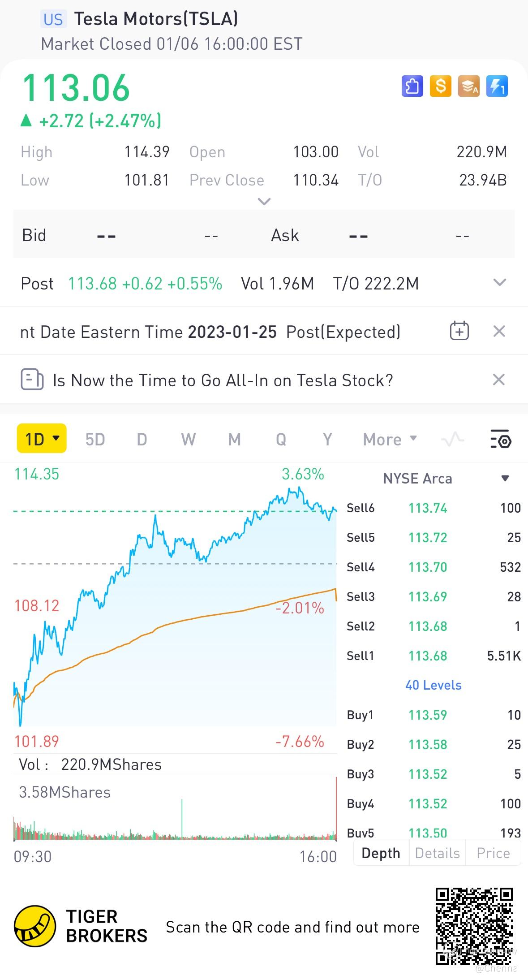Open the 40 Levels link

433,685
